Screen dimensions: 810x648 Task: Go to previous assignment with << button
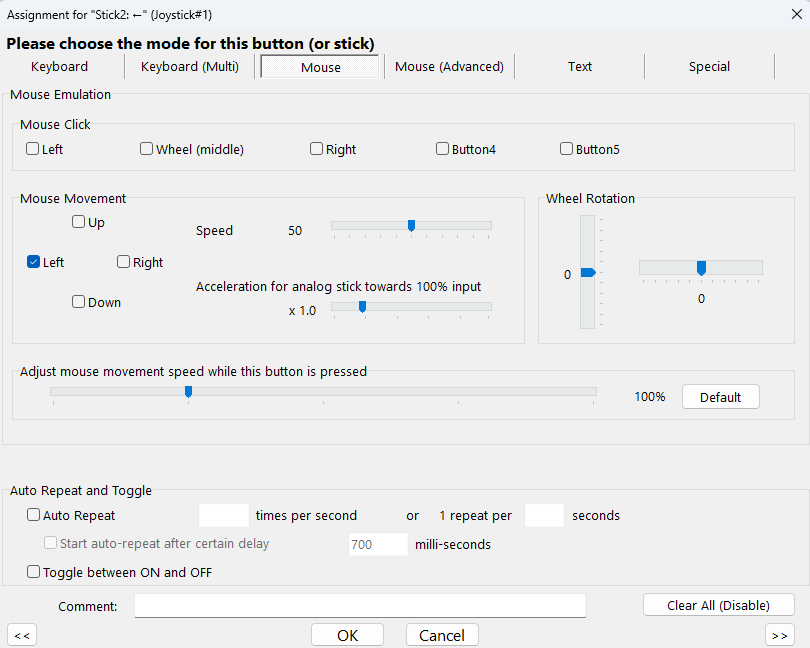(22, 635)
